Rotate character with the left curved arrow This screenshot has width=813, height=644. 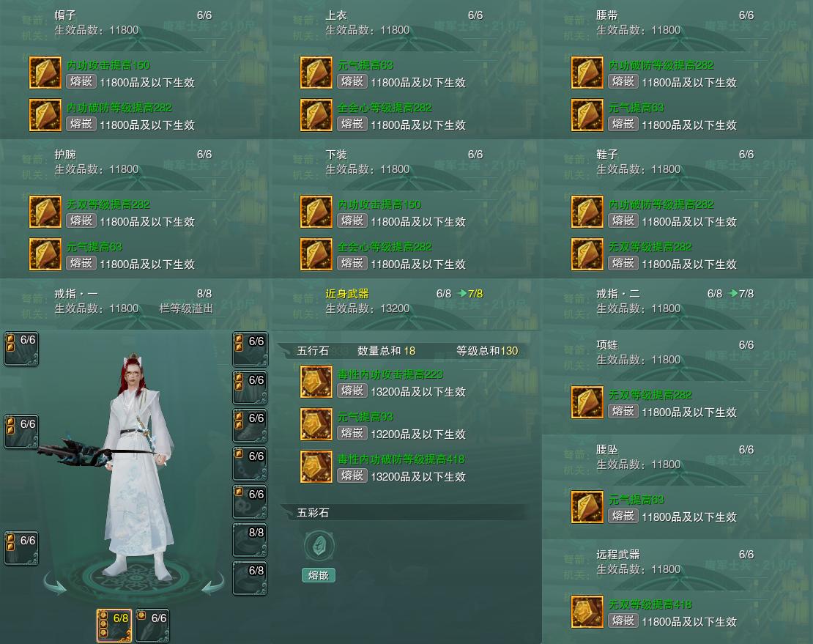(55, 582)
